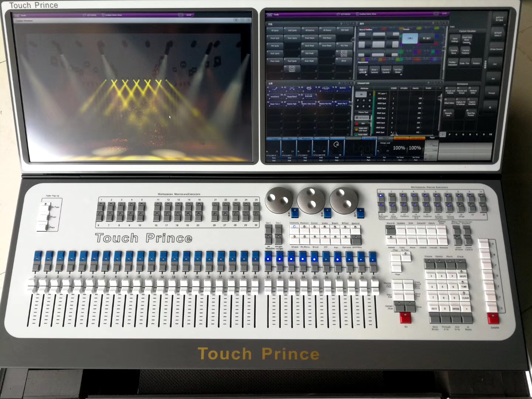Tap the Beam attribute key

click(x=335, y=229)
